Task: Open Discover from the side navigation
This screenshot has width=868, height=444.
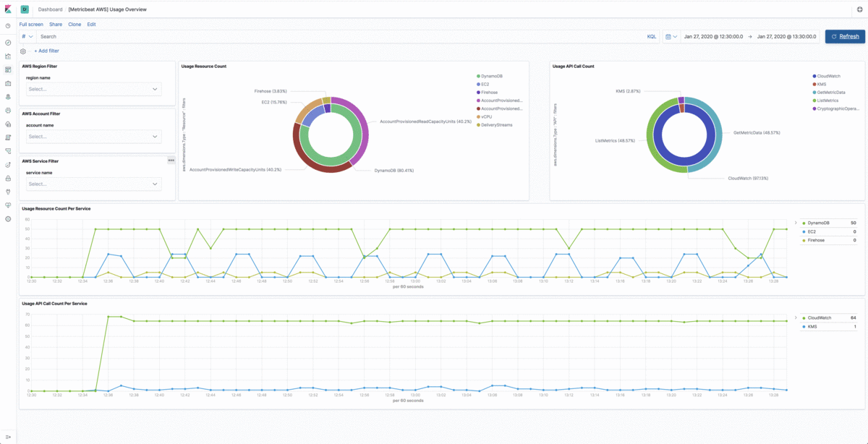Action: coord(8,43)
